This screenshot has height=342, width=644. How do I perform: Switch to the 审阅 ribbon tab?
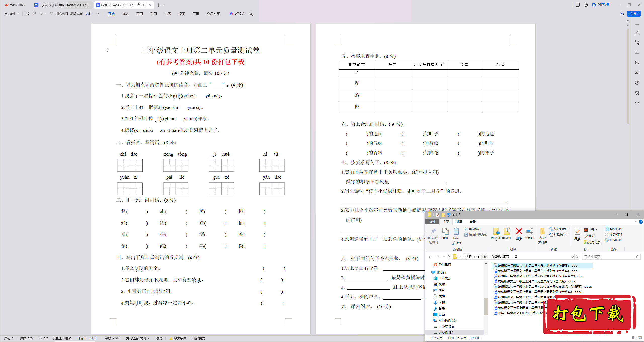(168, 14)
